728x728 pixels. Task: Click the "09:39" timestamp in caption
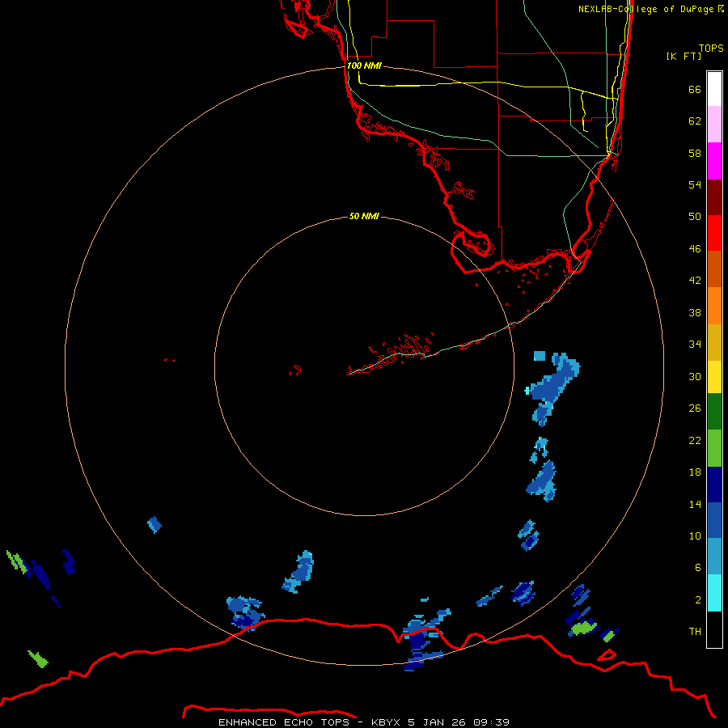click(491, 722)
